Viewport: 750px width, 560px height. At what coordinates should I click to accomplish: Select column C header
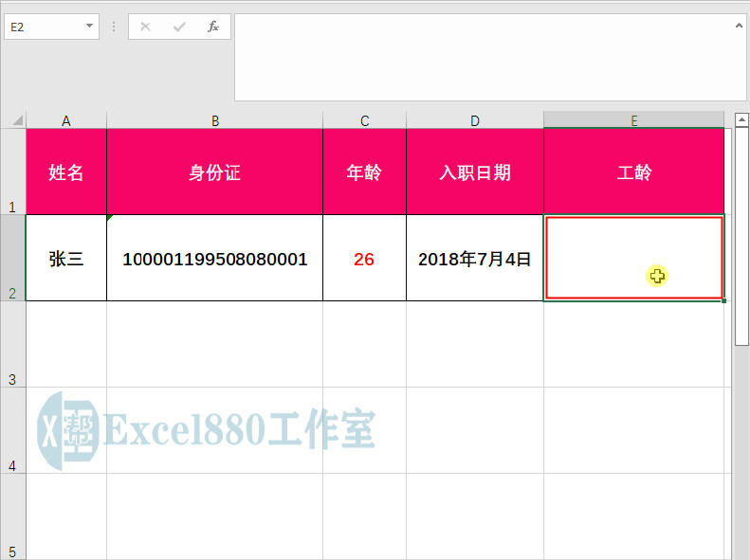pos(364,120)
